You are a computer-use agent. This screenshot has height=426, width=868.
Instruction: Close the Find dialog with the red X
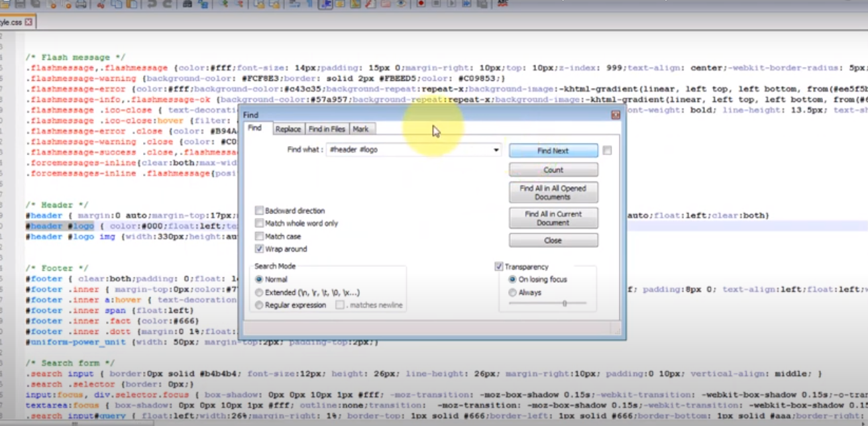(616, 115)
